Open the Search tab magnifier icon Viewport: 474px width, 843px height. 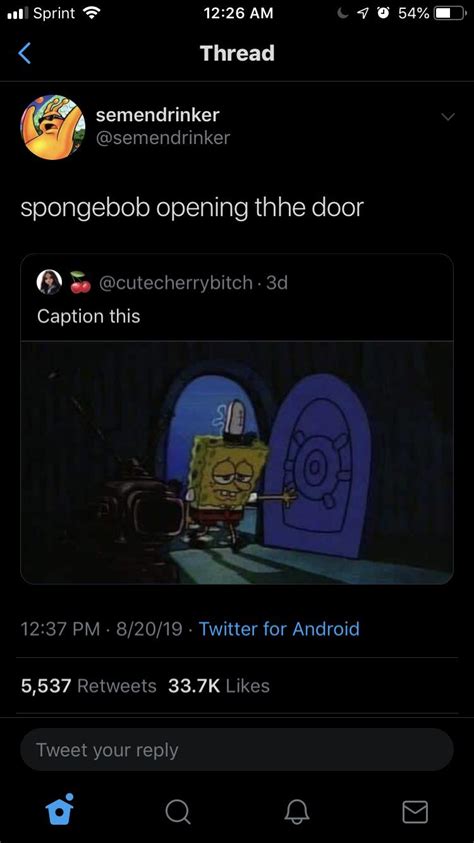pyautogui.click(x=177, y=812)
